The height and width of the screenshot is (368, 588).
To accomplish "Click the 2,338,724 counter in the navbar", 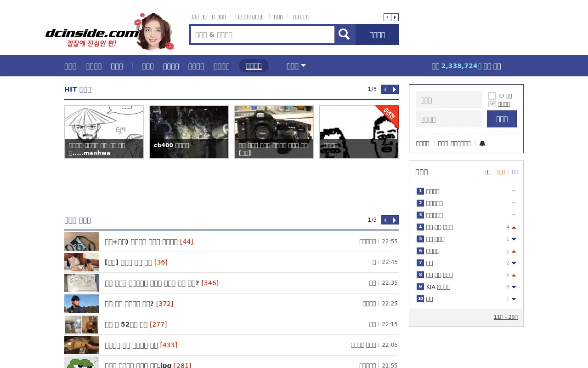I will click(461, 66).
